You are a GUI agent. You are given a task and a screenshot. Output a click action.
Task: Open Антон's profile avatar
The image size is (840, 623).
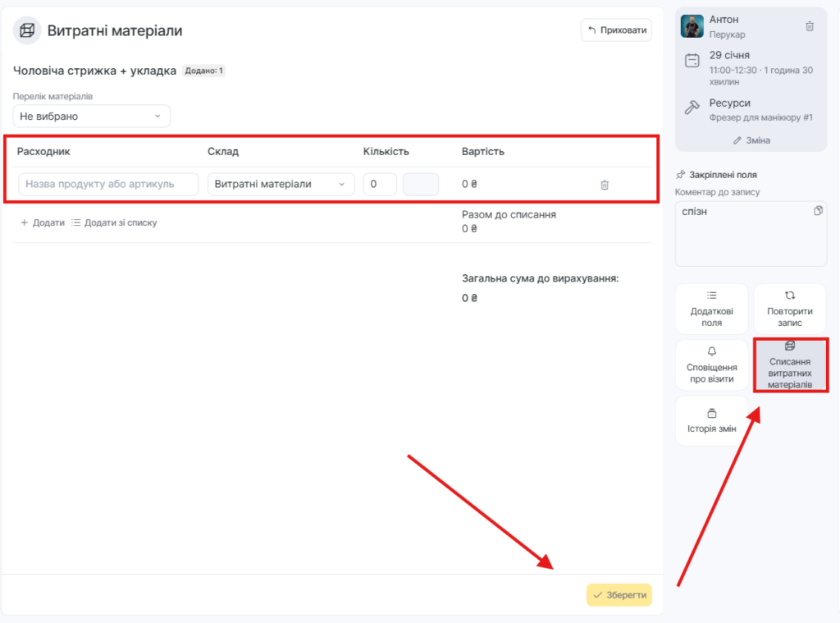692,26
